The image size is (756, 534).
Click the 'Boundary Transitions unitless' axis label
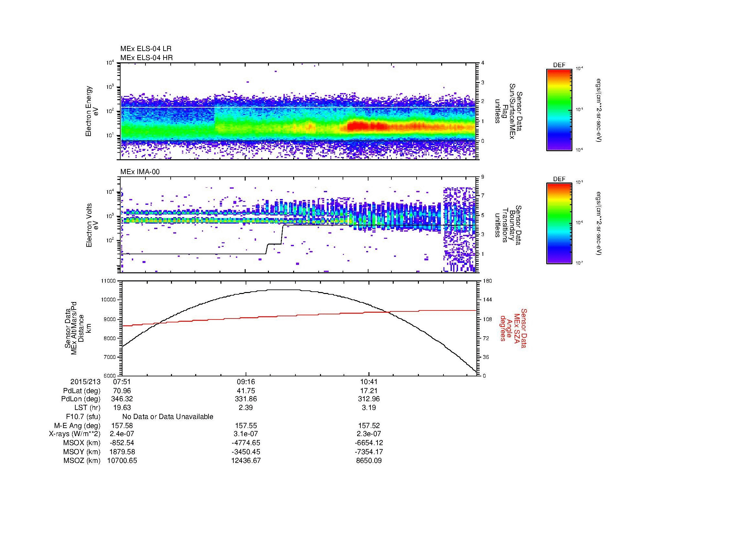(508, 225)
